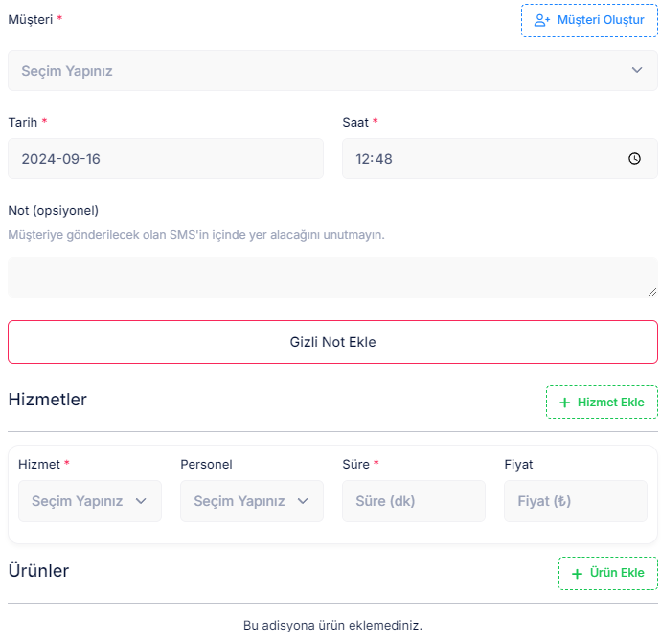Open the time picker clock icon

click(634, 158)
